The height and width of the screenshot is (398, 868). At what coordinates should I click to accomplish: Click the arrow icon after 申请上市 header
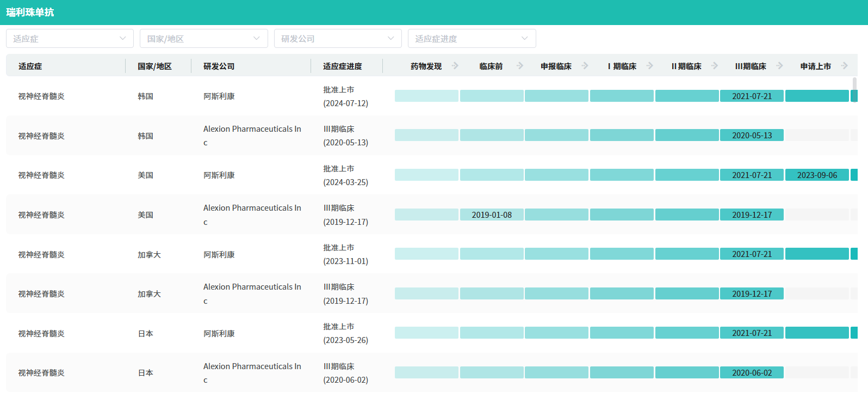844,66
